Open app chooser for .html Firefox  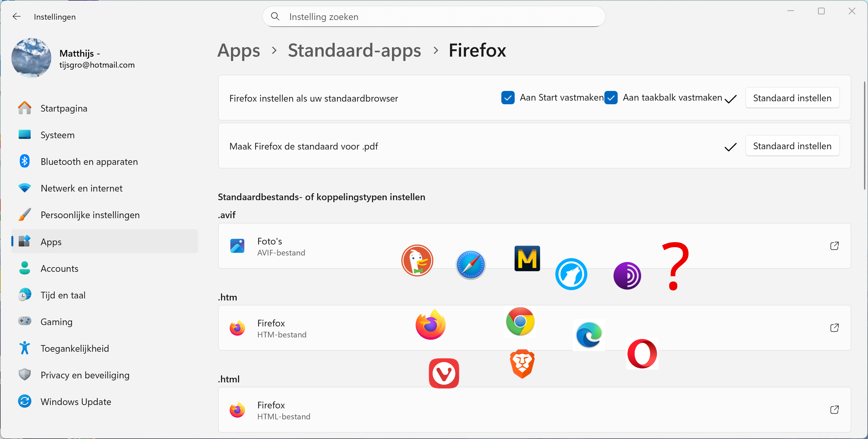click(834, 410)
